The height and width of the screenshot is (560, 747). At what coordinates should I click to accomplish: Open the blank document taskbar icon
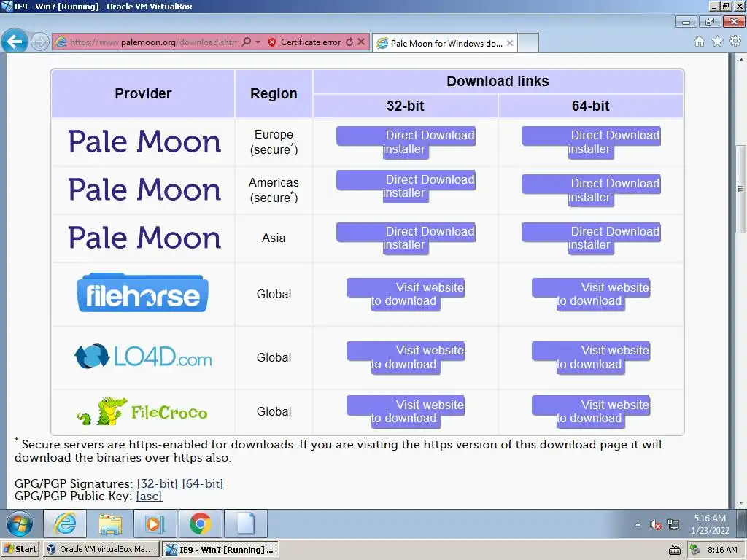pos(245,524)
